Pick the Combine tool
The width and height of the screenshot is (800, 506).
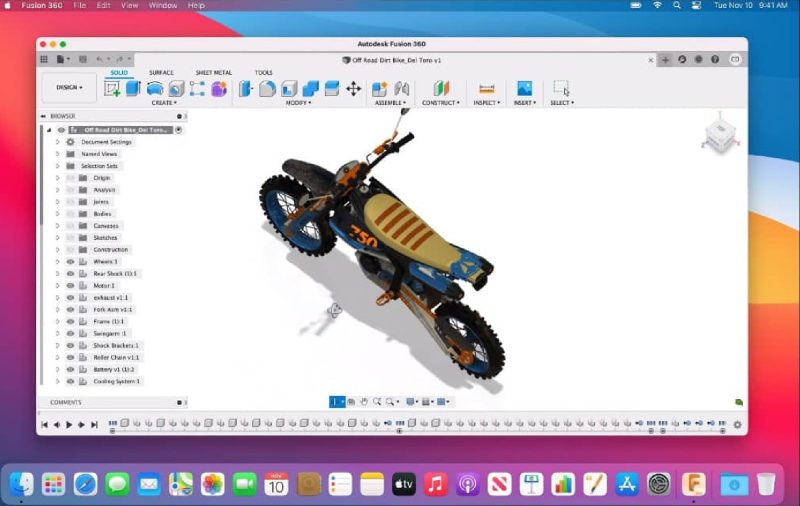tap(310, 89)
